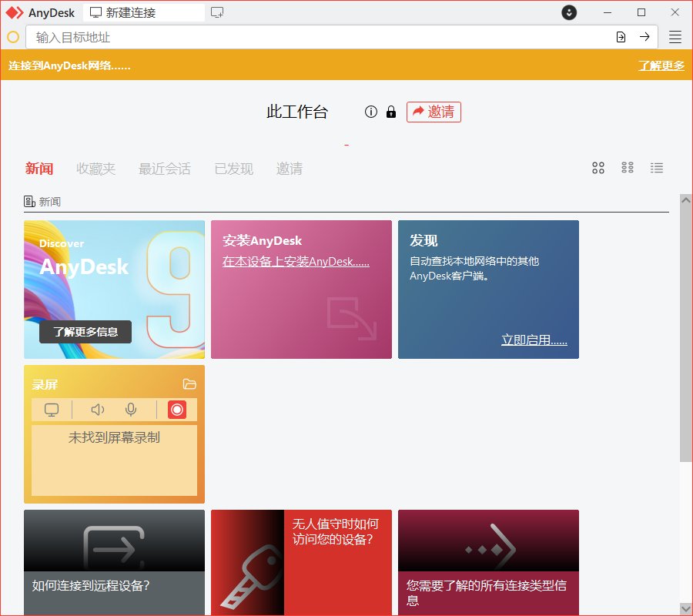693x616 pixels.
Task: Open the 收藏夹 tab
Action: point(96,169)
